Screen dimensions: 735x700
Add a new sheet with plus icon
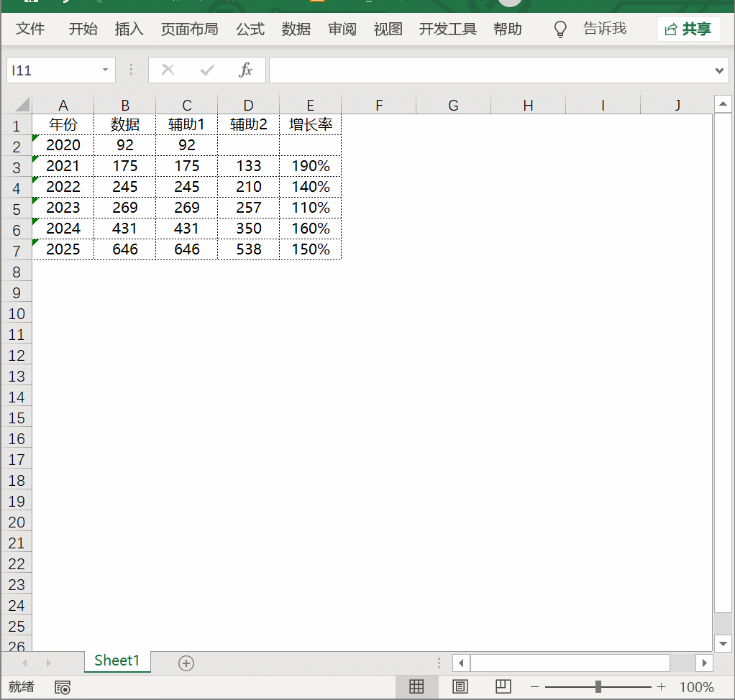[186, 663]
